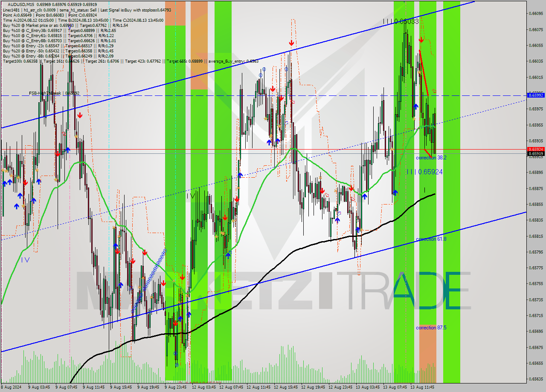Click the 'I I I 0.66033' wave label
Viewport: 546px width, 392px height.
(401, 21)
